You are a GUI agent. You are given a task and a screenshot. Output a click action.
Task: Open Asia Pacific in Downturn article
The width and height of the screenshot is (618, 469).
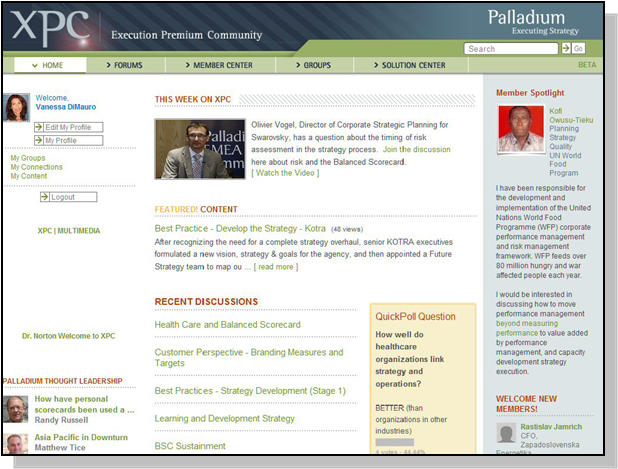pyautogui.click(x=81, y=437)
